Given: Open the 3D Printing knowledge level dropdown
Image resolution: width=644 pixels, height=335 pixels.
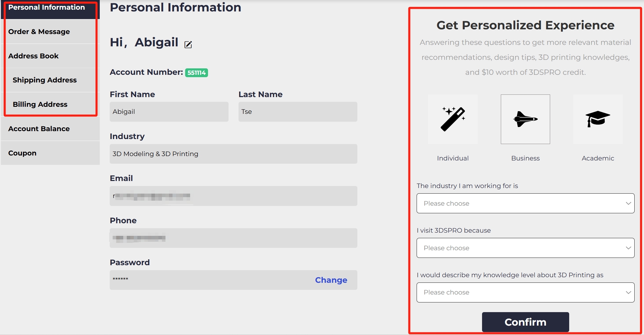Looking at the screenshot, I should click(x=525, y=292).
